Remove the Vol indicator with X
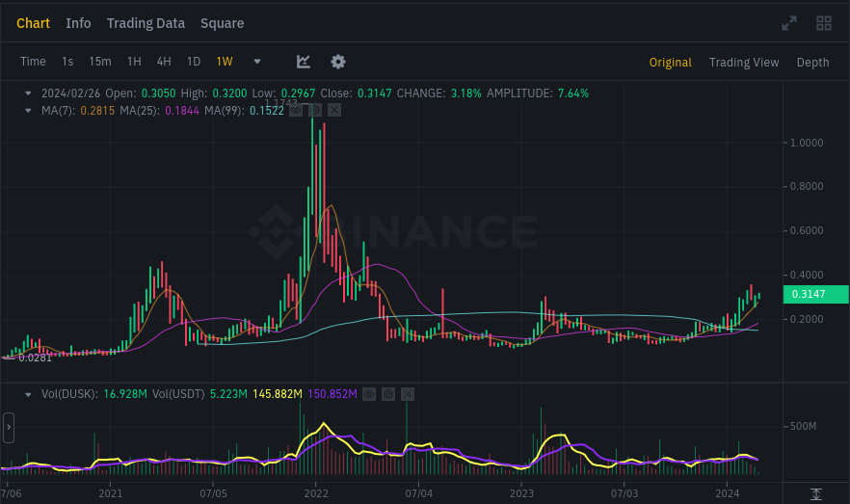Image resolution: width=850 pixels, height=504 pixels. (408, 394)
